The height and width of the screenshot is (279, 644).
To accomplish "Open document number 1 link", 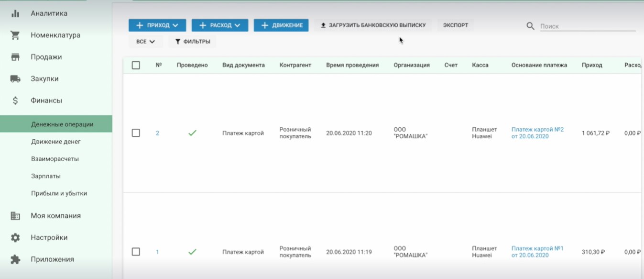I will click(x=157, y=252).
